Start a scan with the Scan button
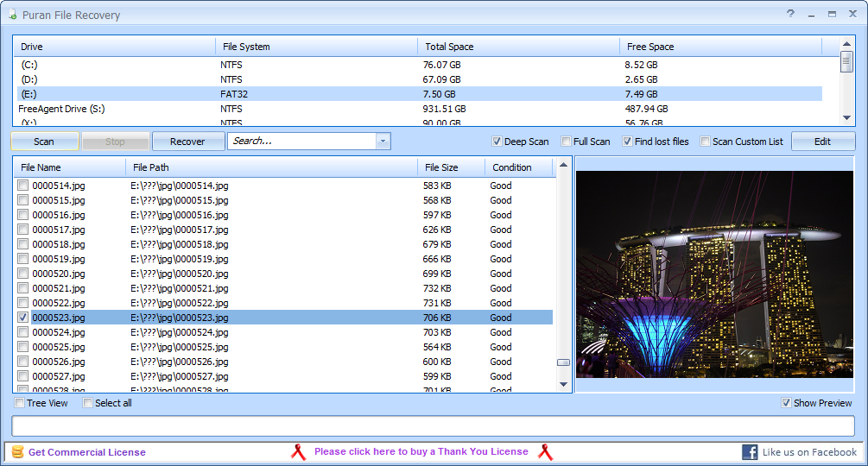 (44, 142)
